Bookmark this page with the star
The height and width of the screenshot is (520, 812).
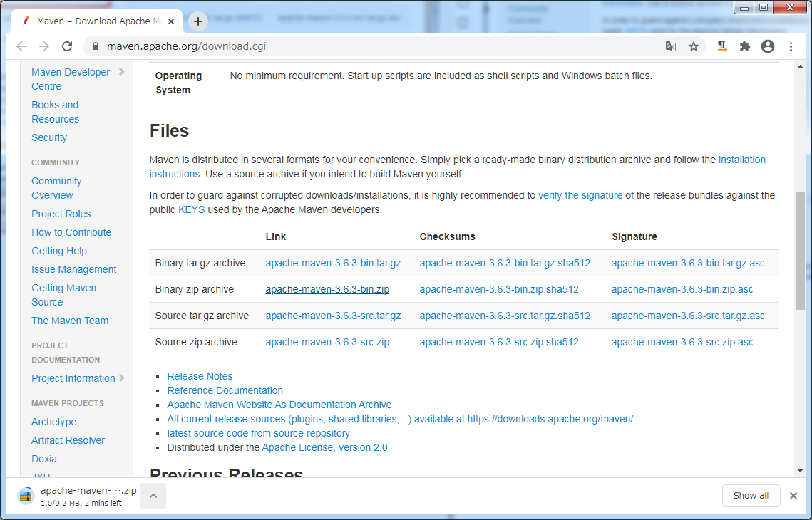694,46
